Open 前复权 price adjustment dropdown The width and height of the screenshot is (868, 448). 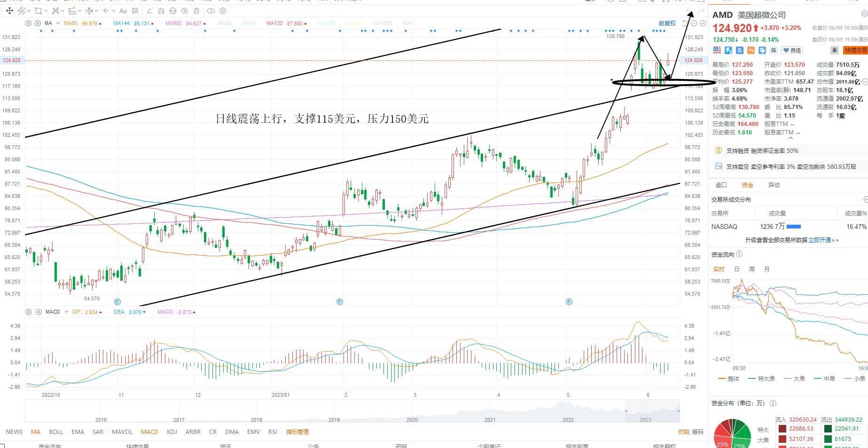(x=667, y=23)
